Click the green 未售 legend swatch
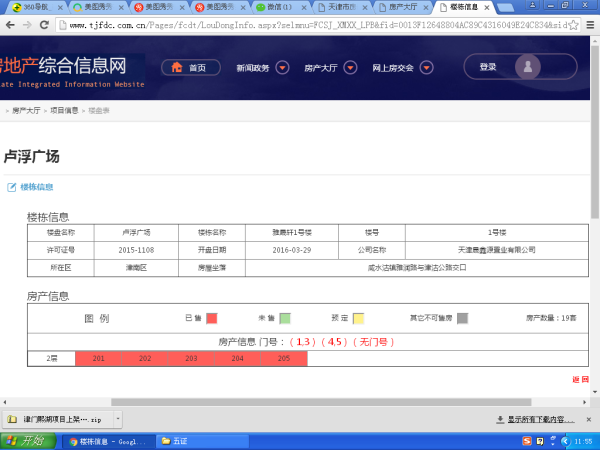Screen dimensions: 600x450 pos(285,318)
